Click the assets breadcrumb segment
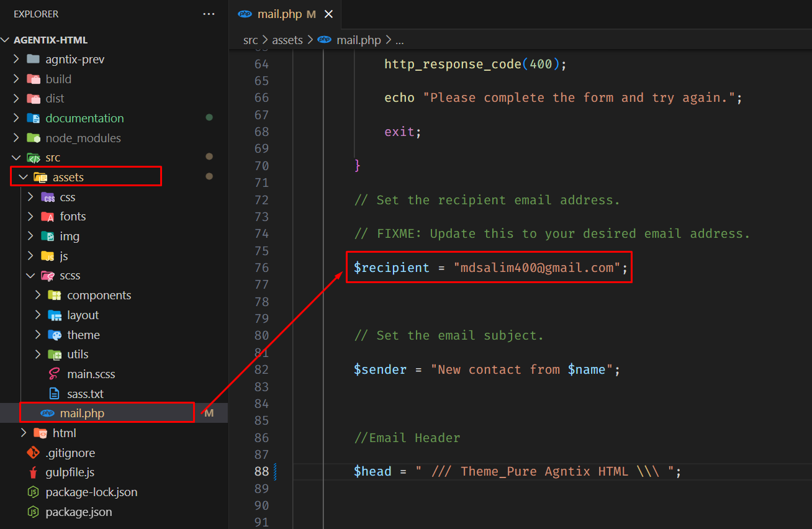Image resolution: width=812 pixels, height=529 pixels. pos(287,40)
